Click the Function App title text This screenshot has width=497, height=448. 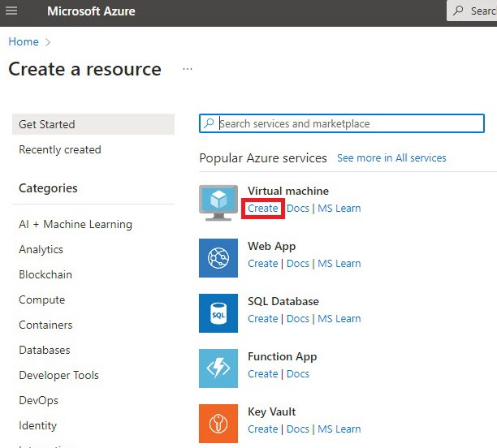pyautogui.click(x=282, y=356)
